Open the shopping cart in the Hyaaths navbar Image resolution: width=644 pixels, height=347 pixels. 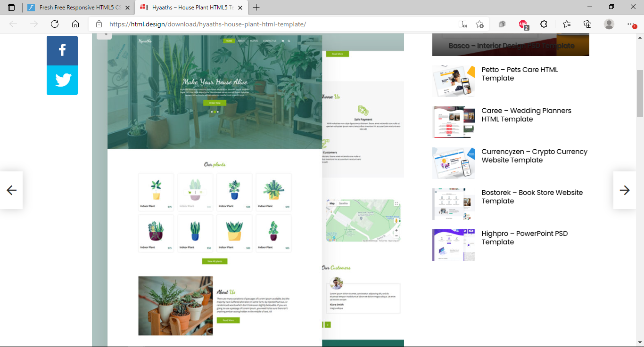tap(282, 40)
